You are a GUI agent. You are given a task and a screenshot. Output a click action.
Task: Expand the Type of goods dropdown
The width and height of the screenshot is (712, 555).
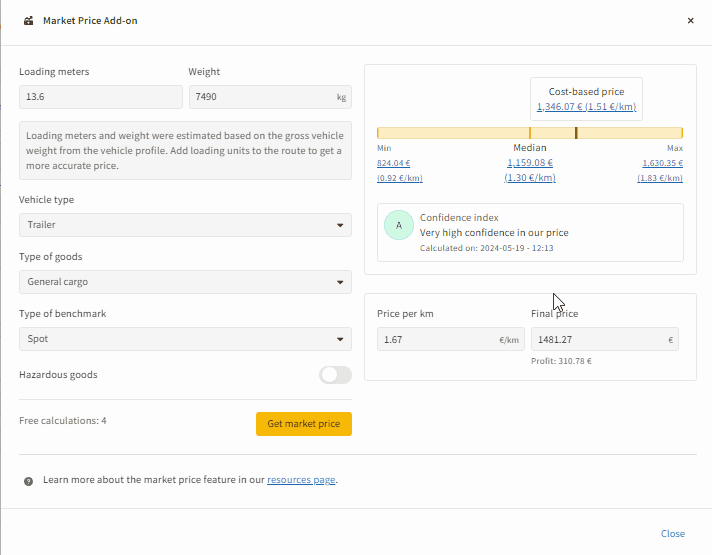coord(185,282)
